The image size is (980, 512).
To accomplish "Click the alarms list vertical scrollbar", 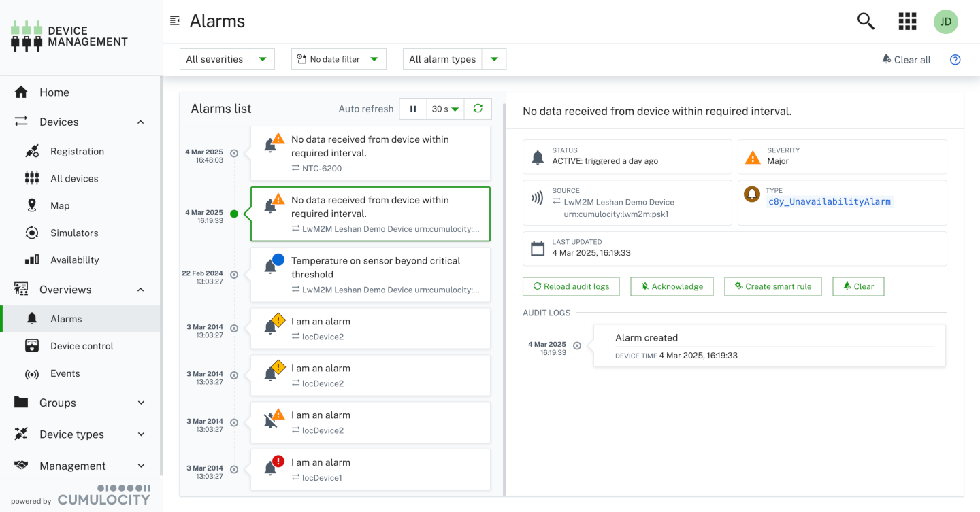I will pyautogui.click(x=504, y=299).
